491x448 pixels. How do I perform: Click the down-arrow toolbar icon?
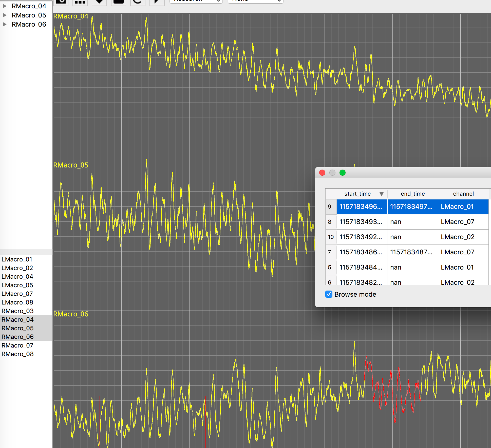tap(99, 2)
